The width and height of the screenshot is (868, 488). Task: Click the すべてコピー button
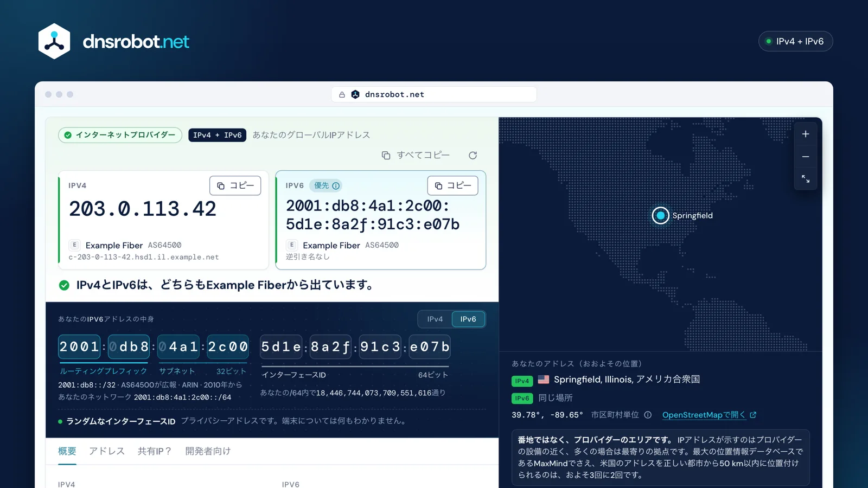point(416,155)
